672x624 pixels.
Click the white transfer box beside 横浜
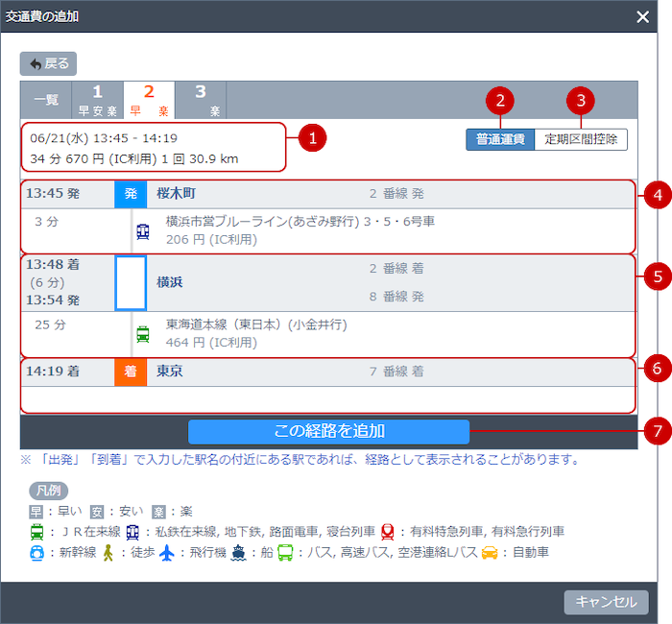pos(131,283)
